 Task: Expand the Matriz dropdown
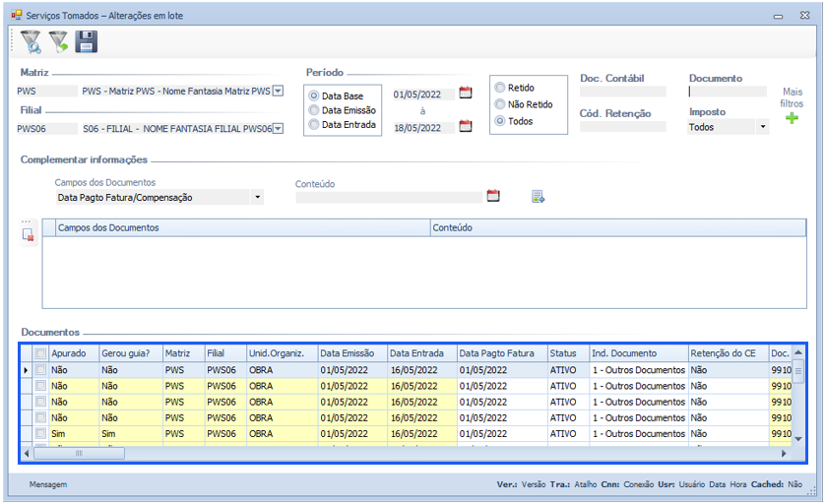[x=278, y=91]
